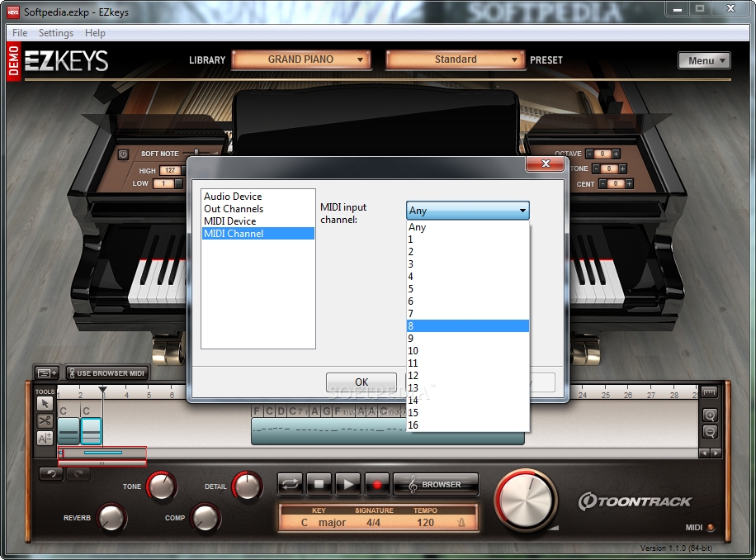756x560 pixels.
Task: Increase the octave value
Action: (x=616, y=154)
